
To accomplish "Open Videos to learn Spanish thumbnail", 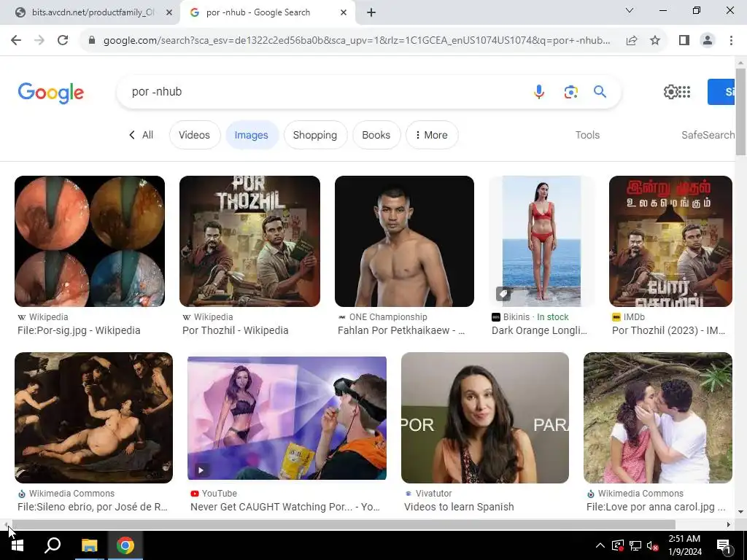I will [485, 418].
